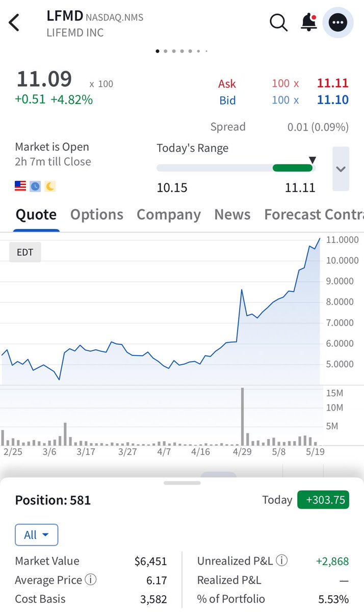The image size is (364, 612).
Task: Open the Forecast Contracts tab
Action: pos(314,215)
